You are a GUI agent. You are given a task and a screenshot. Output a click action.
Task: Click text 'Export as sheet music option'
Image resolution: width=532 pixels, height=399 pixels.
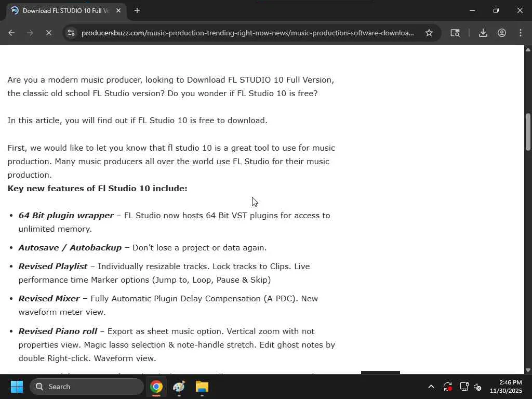pyautogui.click(x=166, y=331)
